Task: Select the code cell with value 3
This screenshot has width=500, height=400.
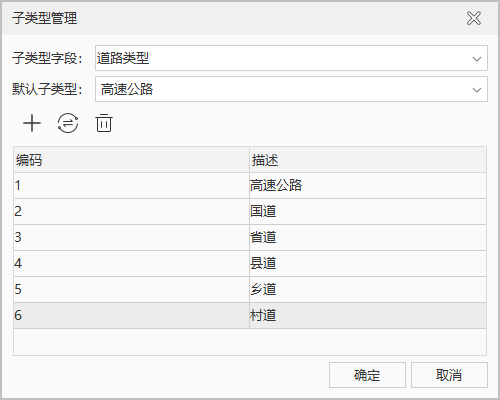Action: 131,237
